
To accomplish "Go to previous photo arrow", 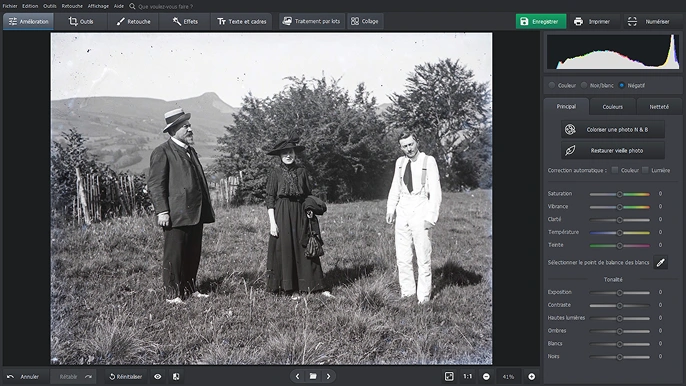I will (298, 376).
